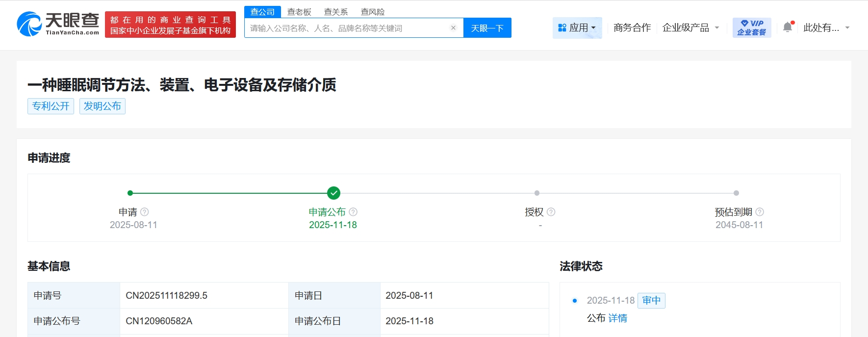
Task: Open the 详情 link in legal status
Action: click(618, 318)
